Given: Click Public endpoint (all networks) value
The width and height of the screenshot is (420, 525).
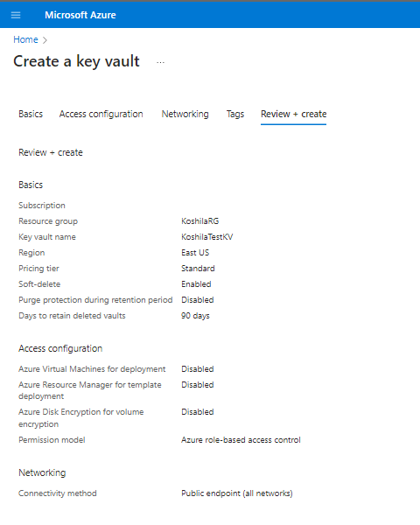Looking at the screenshot, I should (237, 493).
